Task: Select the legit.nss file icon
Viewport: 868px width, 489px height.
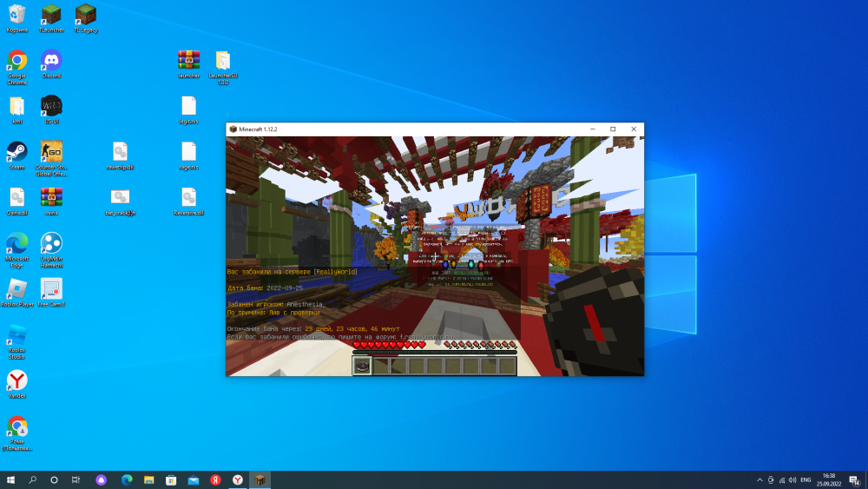Action: (x=188, y=109)
